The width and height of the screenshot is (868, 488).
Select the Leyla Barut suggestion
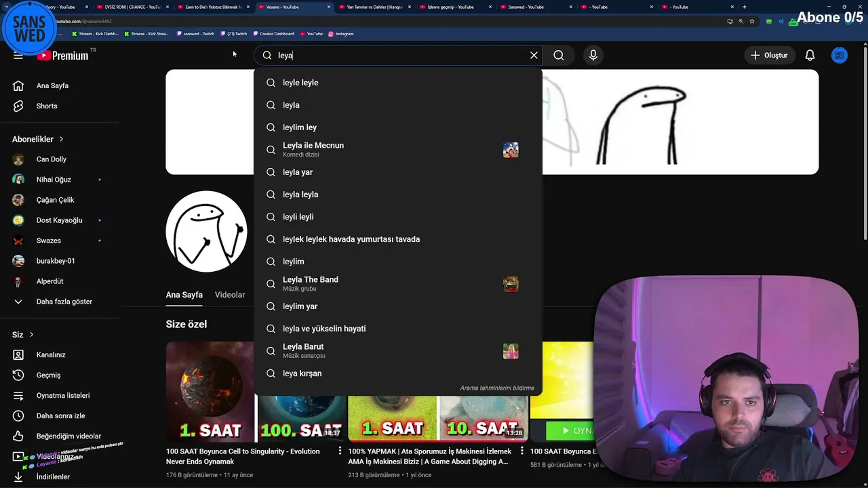398,351
